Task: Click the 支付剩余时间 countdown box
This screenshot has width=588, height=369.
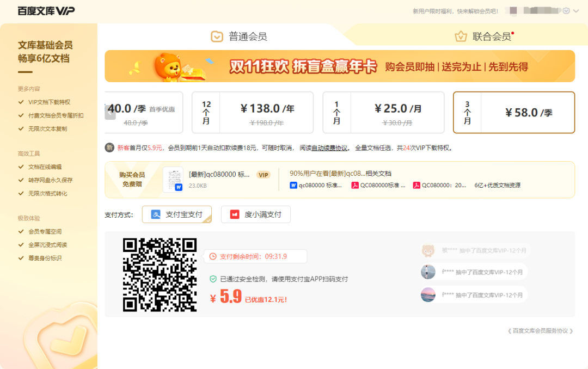Action: pyautogui.click(x=255, y=256)
